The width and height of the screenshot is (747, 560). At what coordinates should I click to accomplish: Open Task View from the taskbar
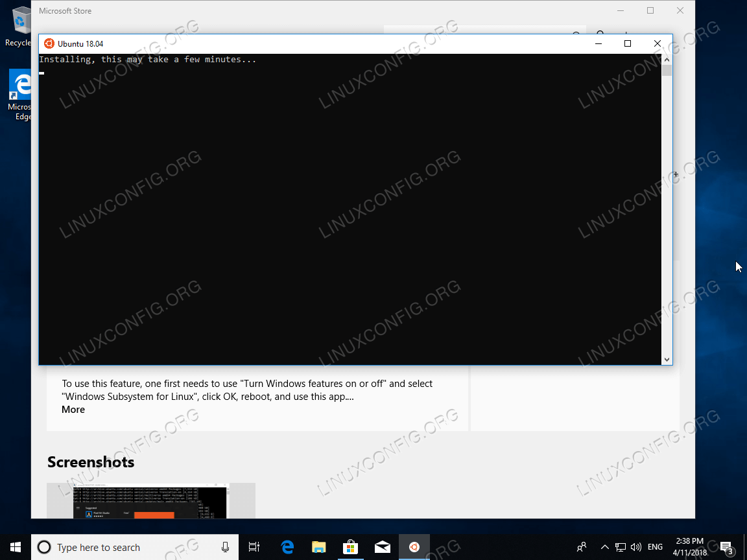coord(254,547)
